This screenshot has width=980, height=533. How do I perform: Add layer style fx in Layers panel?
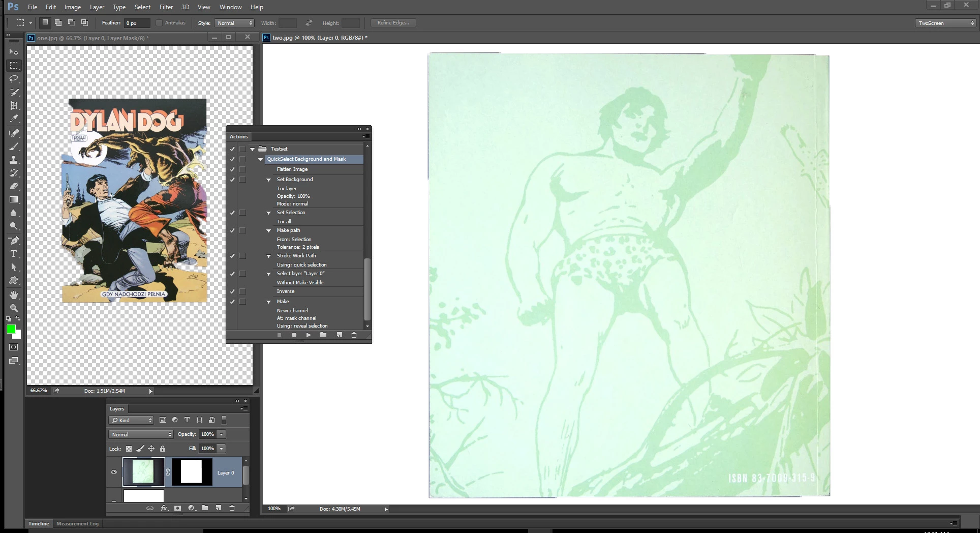pos(164,508)
